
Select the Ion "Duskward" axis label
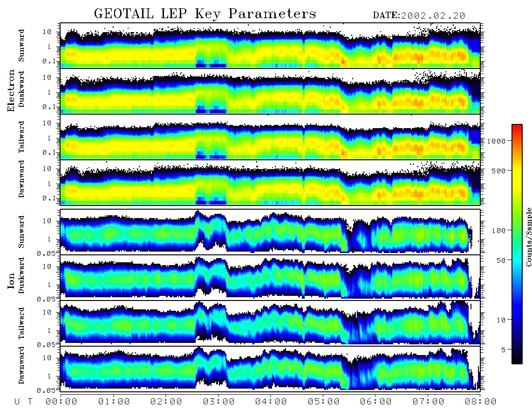click(21, 275)
